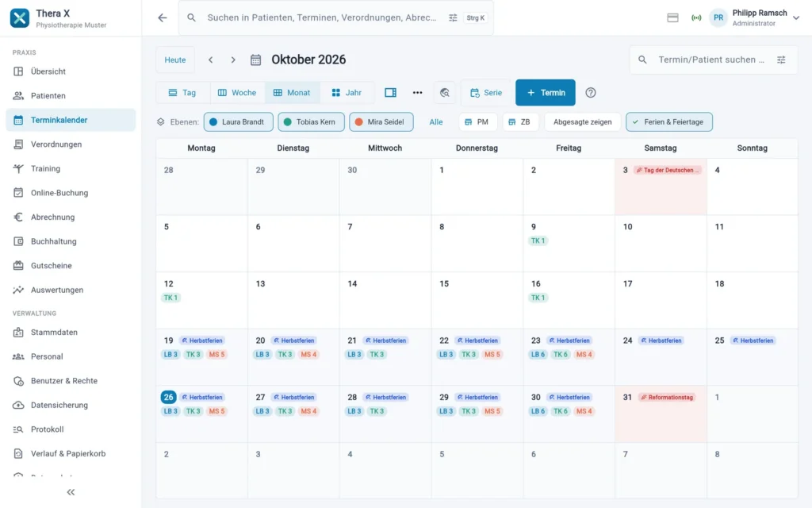This screenshot has height=508, width=812.
Task: Click the card reader icon in header
Action: pyautogui.click(x=672, y=17)
